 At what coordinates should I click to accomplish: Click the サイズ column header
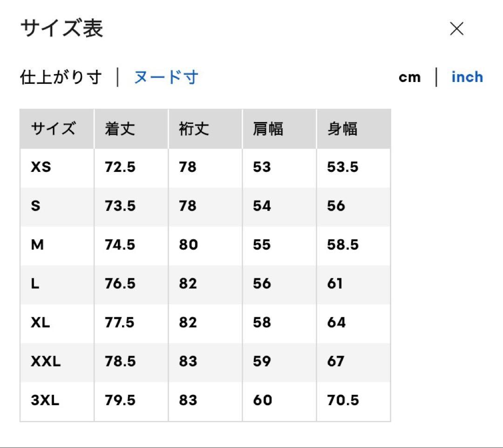(x=53, y=129)
